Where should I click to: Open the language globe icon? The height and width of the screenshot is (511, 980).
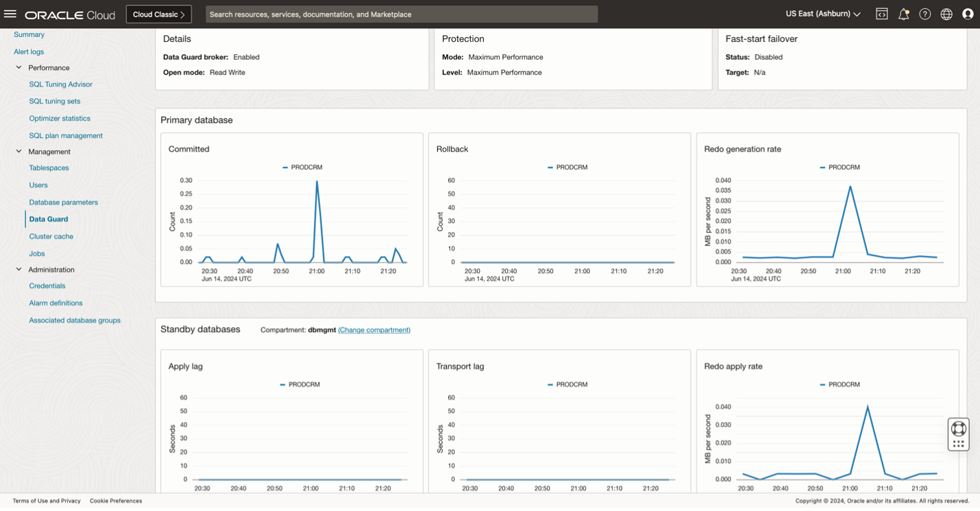[946, 14]
